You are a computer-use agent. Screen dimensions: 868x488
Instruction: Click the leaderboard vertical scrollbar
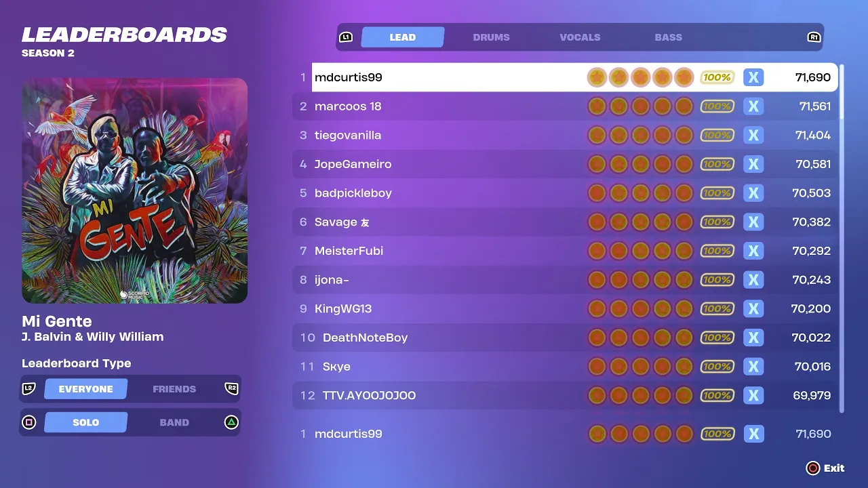click(x=842, y=239)
